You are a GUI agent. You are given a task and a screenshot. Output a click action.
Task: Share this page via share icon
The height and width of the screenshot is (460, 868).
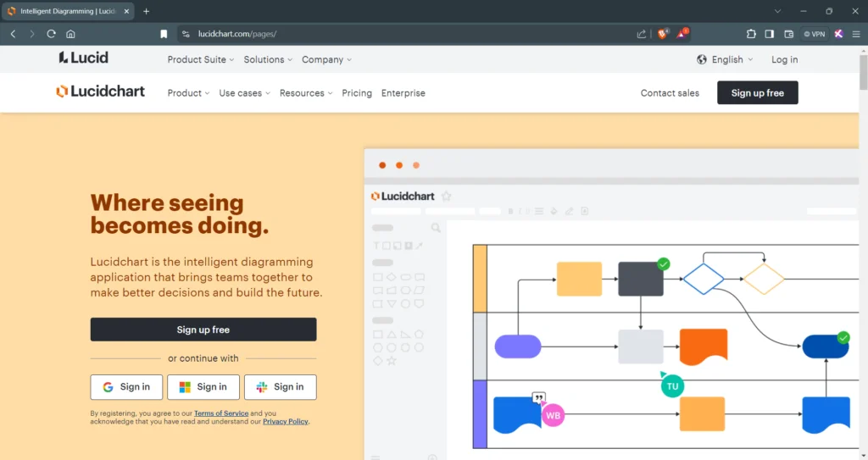tap(641, 34)
